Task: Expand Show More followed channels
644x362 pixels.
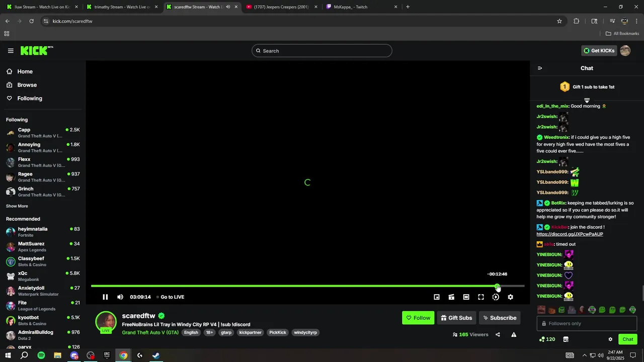Action: (17, 206)
